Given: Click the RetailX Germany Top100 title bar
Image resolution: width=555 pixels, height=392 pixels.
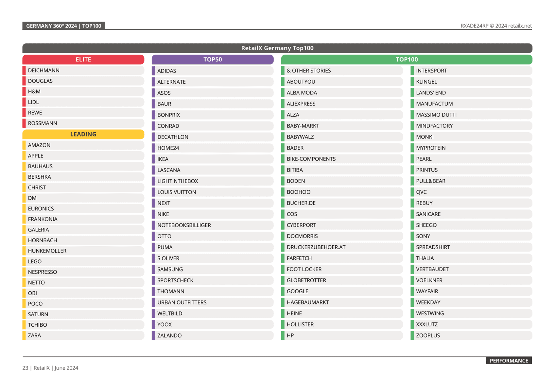Looking at the screenshot, I should [277, 48].
